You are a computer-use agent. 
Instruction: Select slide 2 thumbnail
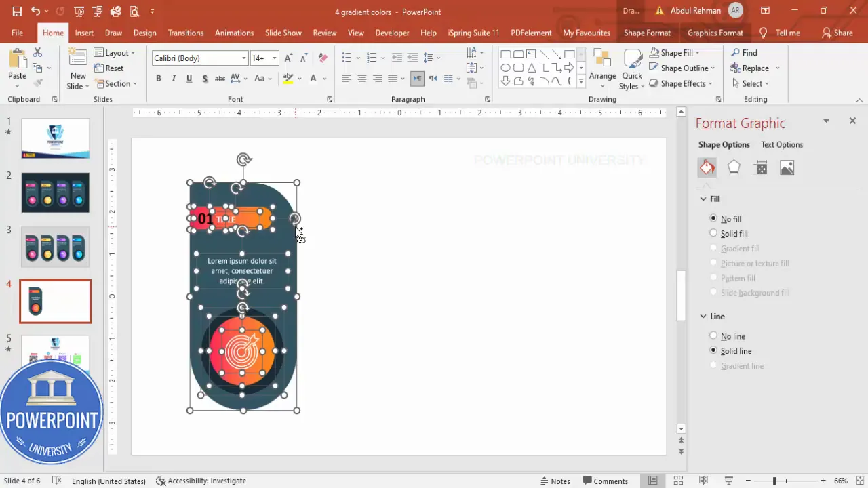click(x=55, y=192)
